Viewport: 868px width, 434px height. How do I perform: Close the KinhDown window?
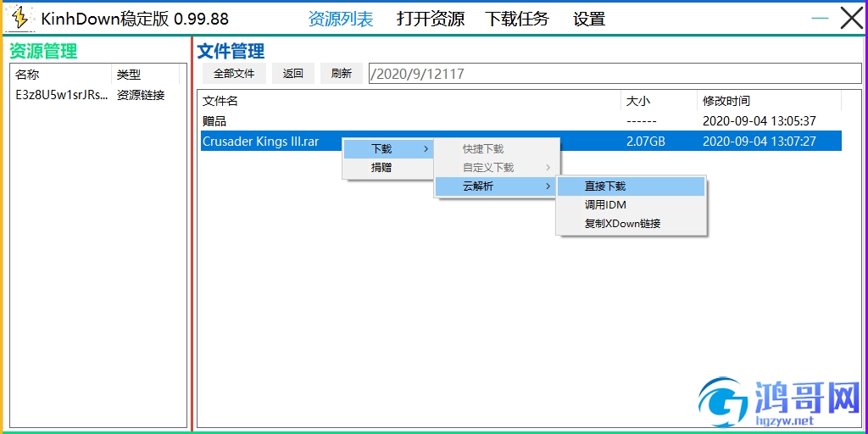point(851,19)
